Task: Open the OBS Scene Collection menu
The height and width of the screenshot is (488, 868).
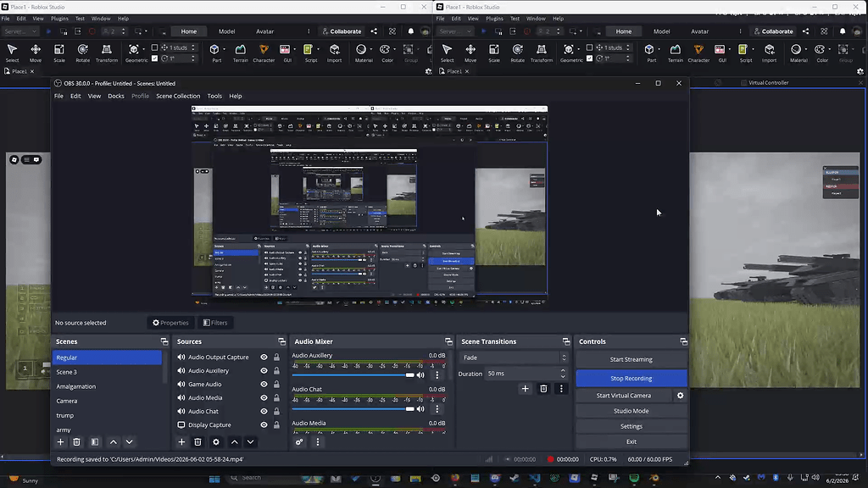Action: click(x=178, y=96)
